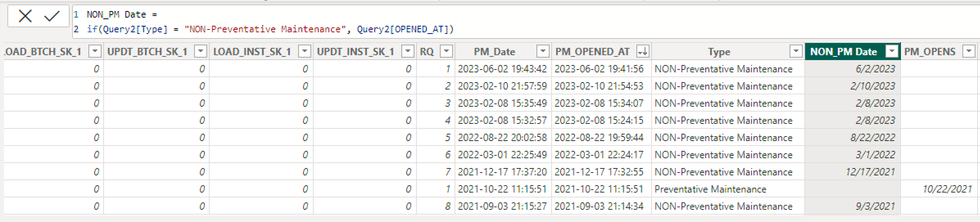Image resolution: width=980 pixels, height=222 pixels.
Task: Click PM_OPENED_AT cell 2023-02-08 15:24:15
Action: pyautogui.click(x=602, y=121)
